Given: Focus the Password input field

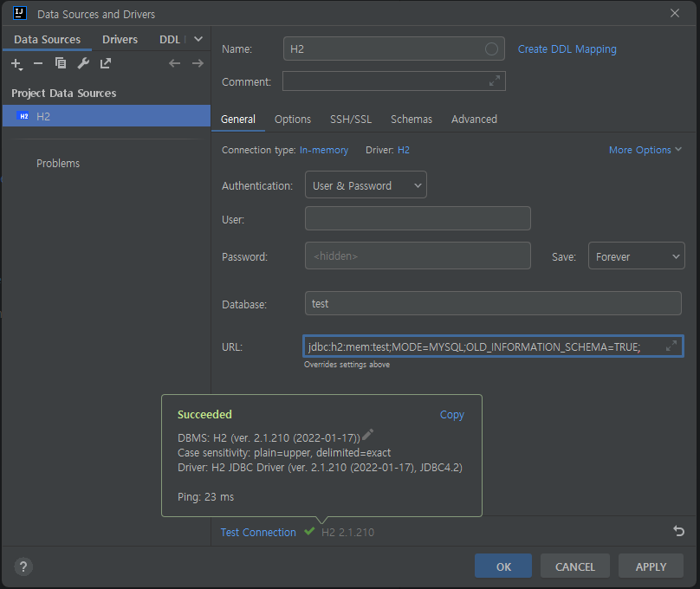Looking at the screenshot, I should click(418, 256).
